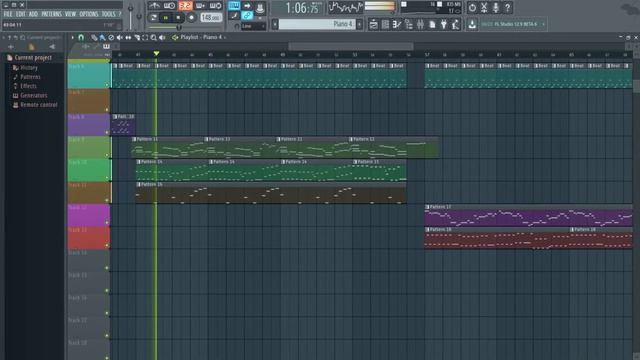Image resolution: width=640 pixels, height=360 pixels.
Task: Open the Piano 4 pattern selector
Action: pos(317,24)
